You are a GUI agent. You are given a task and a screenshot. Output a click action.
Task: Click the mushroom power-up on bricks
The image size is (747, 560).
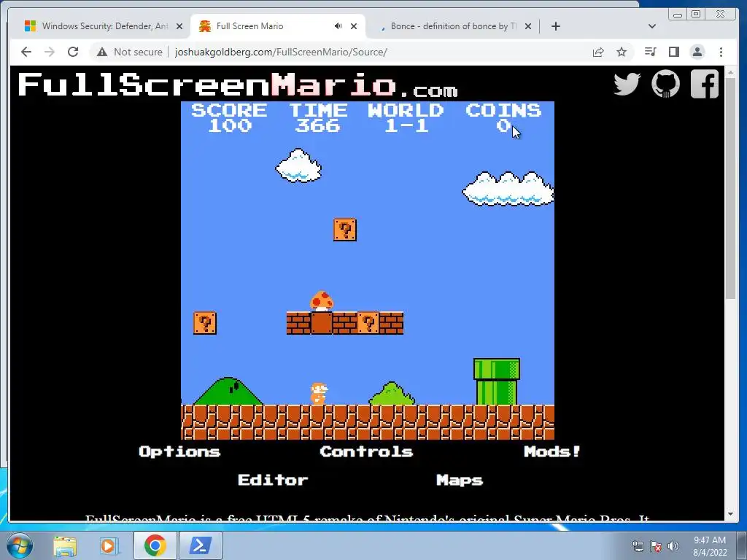tap(322, 301)
